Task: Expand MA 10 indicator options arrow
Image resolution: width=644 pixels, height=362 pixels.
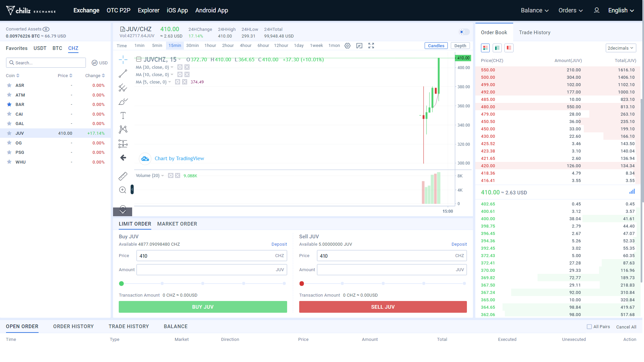Action: 172,75
